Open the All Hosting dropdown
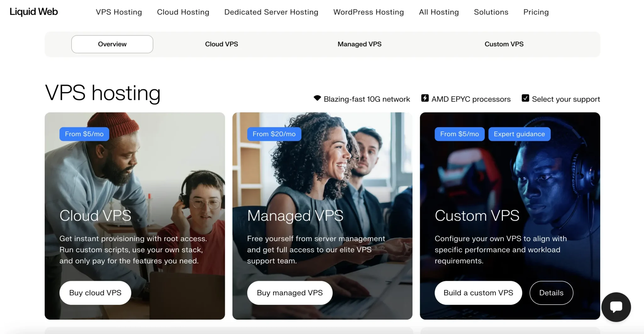 coord(439,12)
